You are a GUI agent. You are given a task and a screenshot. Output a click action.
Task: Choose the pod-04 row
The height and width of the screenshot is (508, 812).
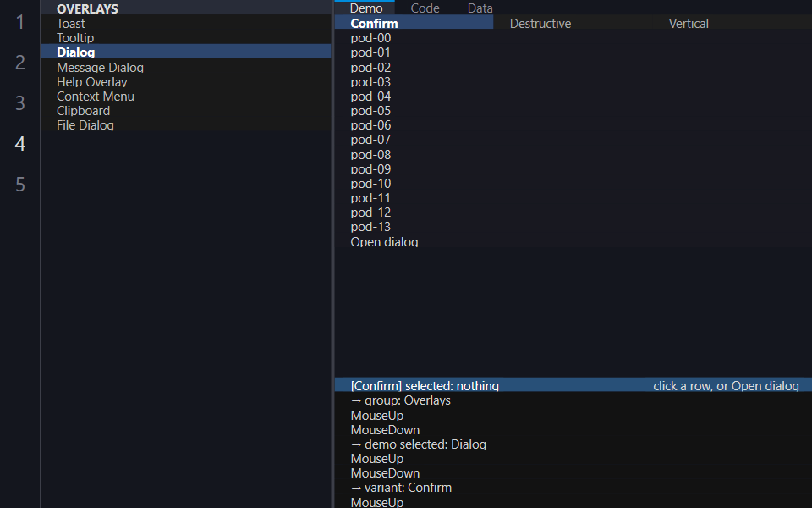coord(573,97)
